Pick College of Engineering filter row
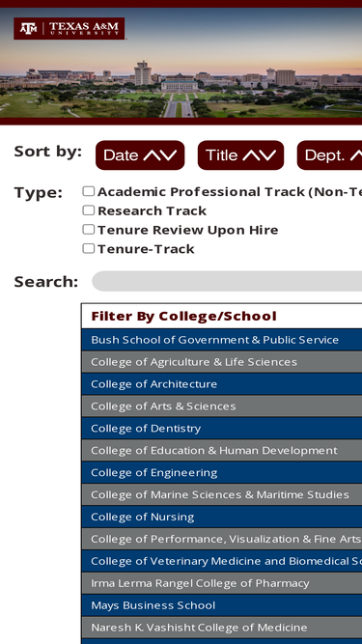Image resolution: width=362 pixels, height=644 pixels. (x=222, y=473)
